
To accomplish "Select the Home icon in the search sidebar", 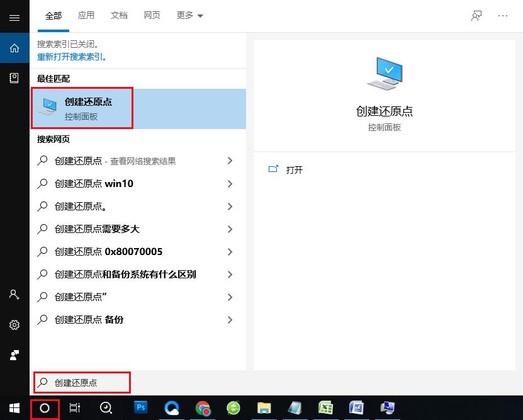I will [x=14, y=47].
